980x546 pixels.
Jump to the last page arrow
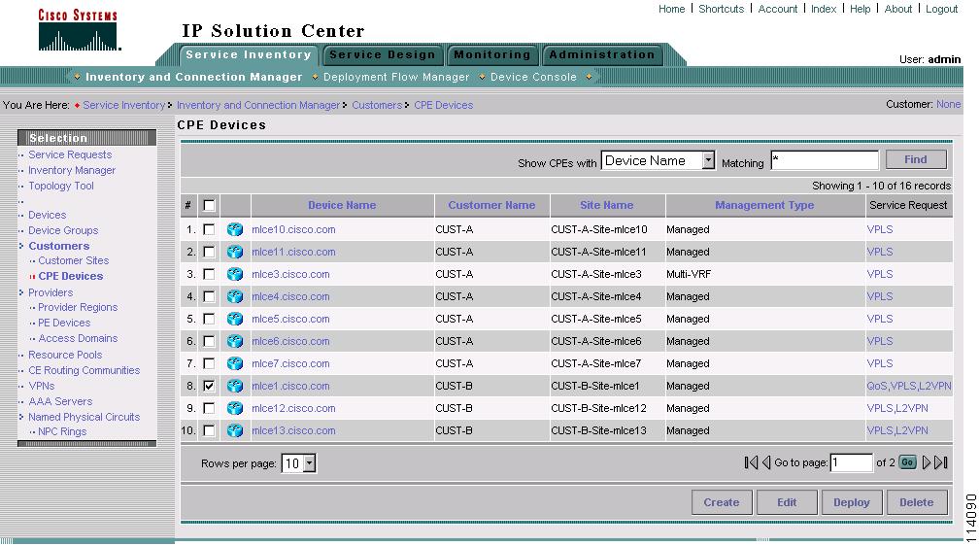(x=941, y=462)
